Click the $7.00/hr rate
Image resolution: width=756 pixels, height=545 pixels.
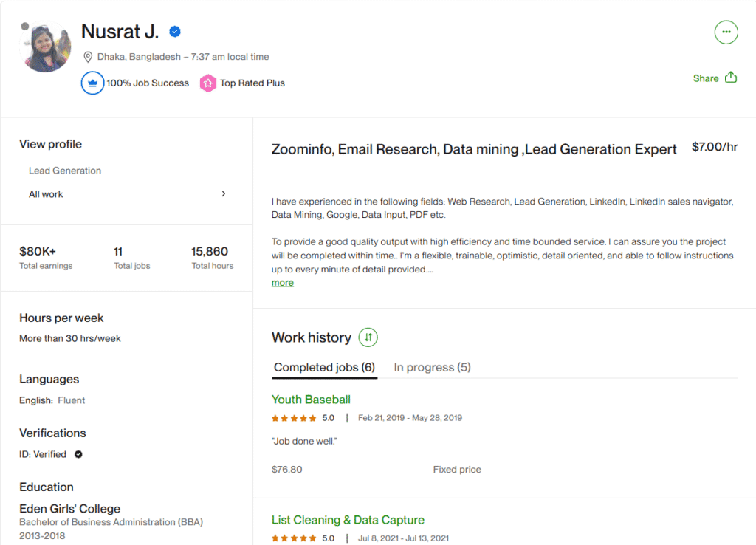coord(715,147)
